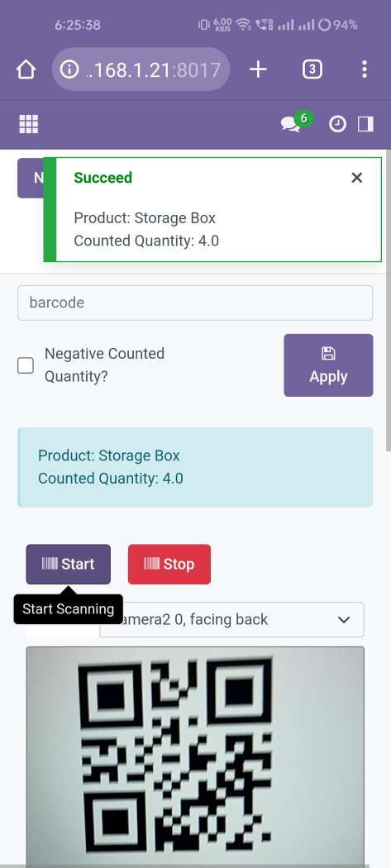Screen dimensions: 391x868
Task: Stop barcode scanning
Action: pyautogui.click(x=169, y=564)
